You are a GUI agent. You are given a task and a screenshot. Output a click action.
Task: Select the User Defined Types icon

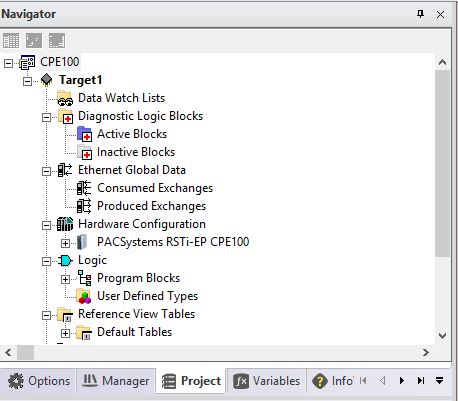tap(84, 296)
